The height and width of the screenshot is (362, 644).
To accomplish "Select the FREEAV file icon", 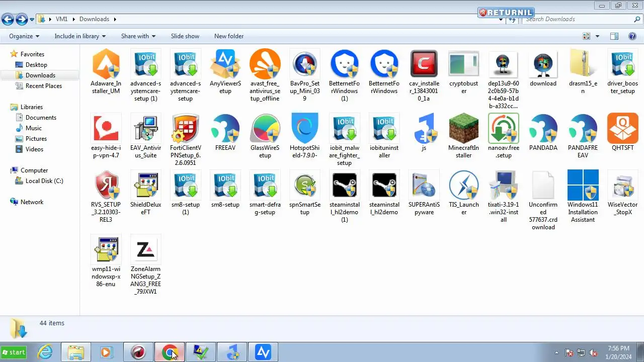I will 225,129.
